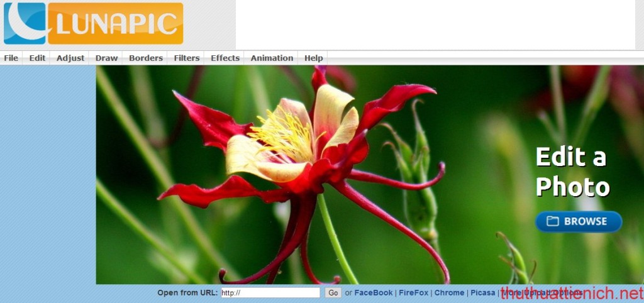Click the Go button beside URL field
This screenshot has width=644, height=303.
pos(333,293)
